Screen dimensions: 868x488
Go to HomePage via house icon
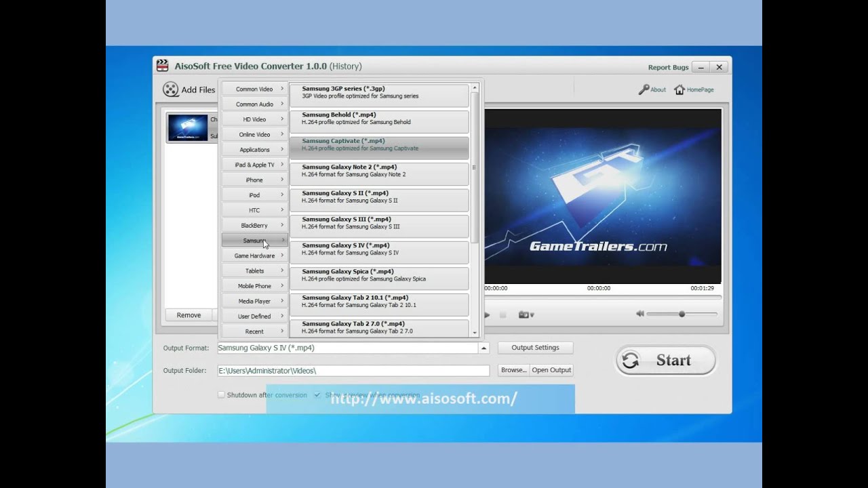point(679,89)
